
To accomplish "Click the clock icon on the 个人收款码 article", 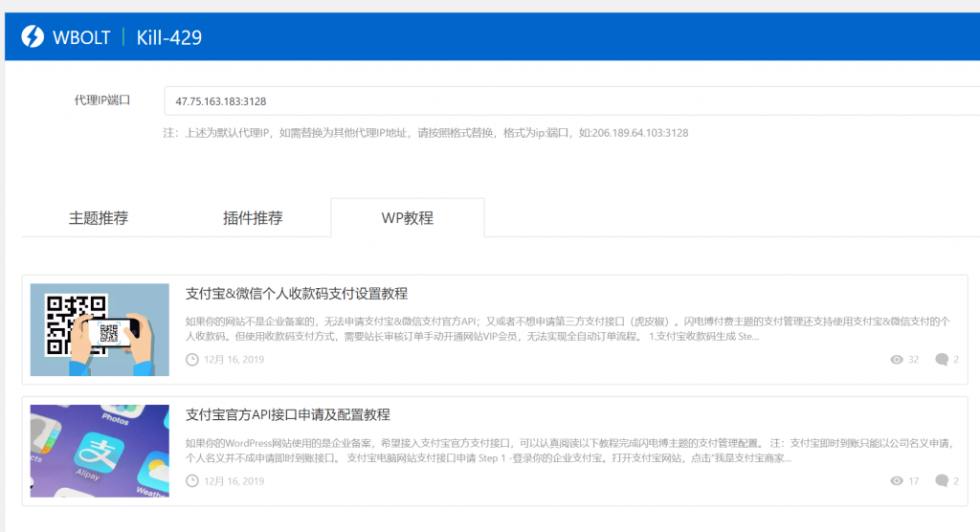I will (x=192, y=360).
